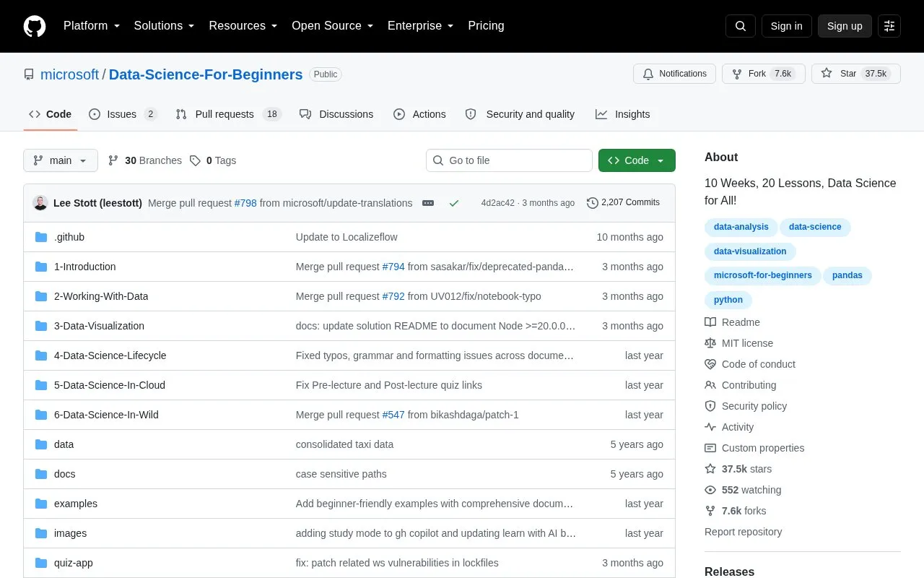The image size is (924, 578).
Task: Click the MIT license scale icon
Action: tap(710, 343)
